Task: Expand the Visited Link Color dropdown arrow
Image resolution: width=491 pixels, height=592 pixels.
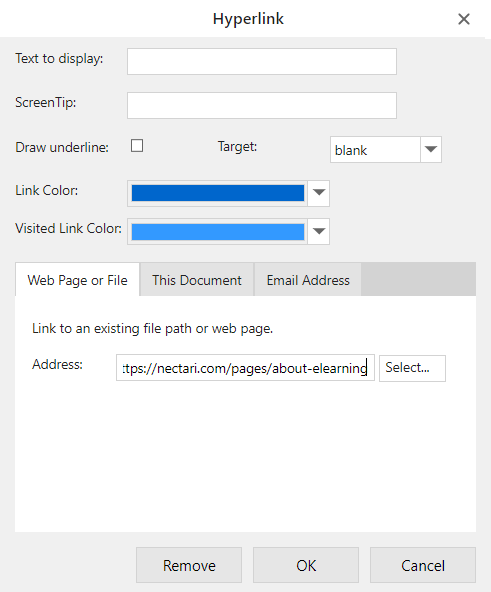Action: [319, 231]
